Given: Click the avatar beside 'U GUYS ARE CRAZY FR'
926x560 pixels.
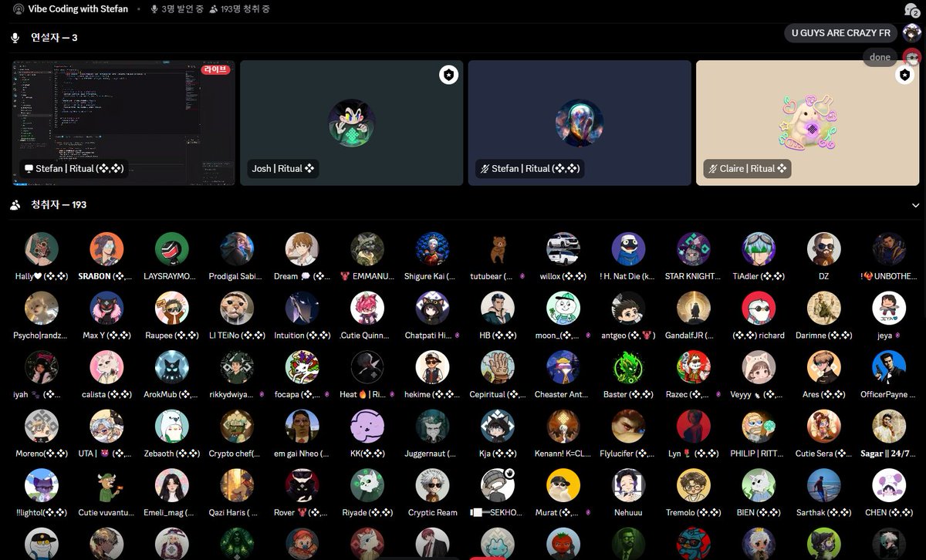Looking at the screenshot, I should pos(912,33).
